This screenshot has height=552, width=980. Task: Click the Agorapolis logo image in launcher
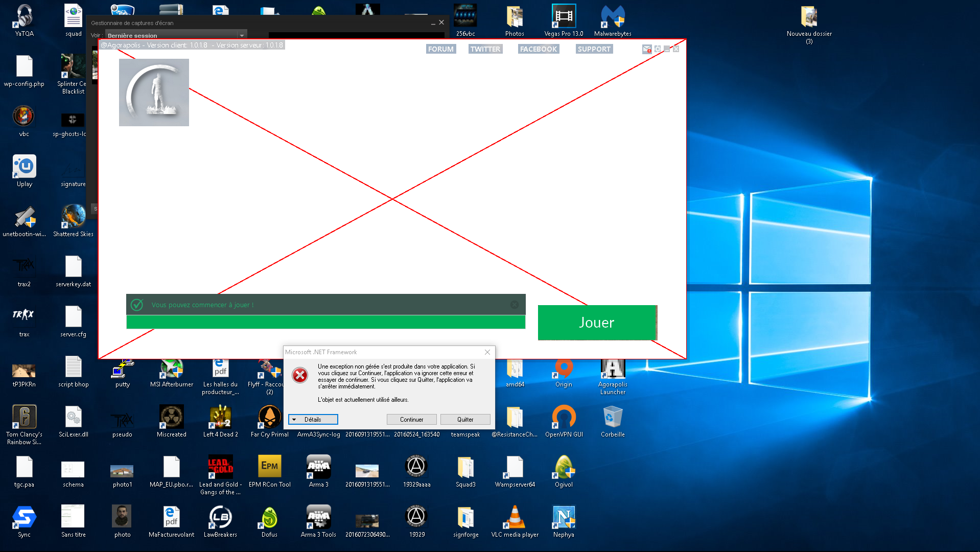click(154, 93)
